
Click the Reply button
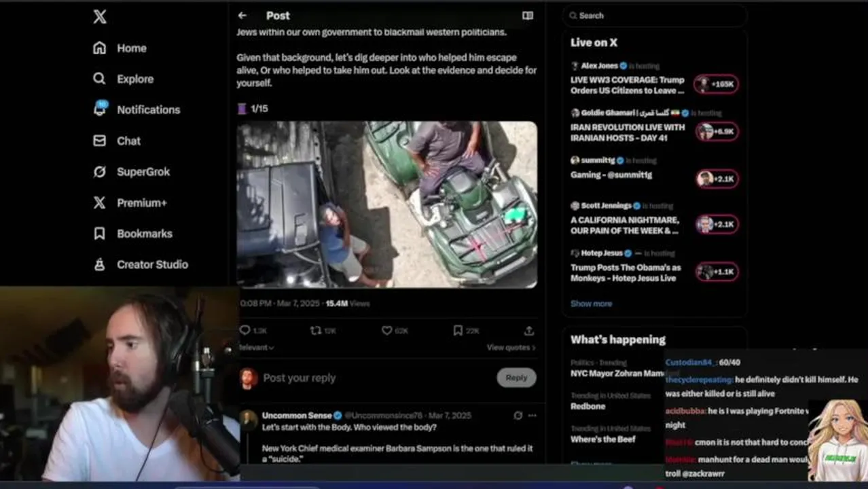[516, 378]
